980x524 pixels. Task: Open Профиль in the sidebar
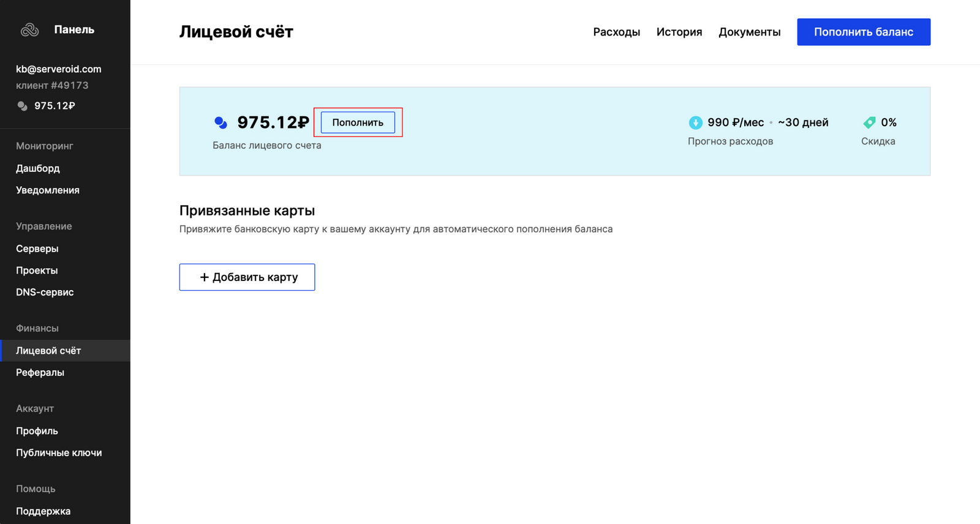(37, 431)
